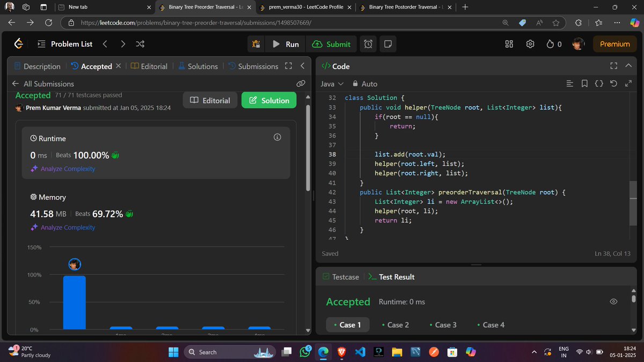Select Case 2 result
The width and height of the screenshot is (644, 362).
tap(394, 324)
